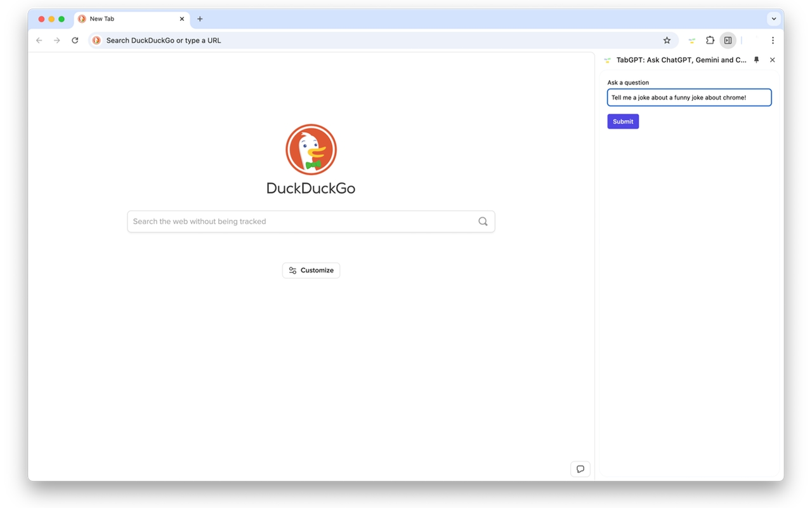The image size is (812, 508).
Task: Close the New Tab tab
Action: tap(182, 19)
